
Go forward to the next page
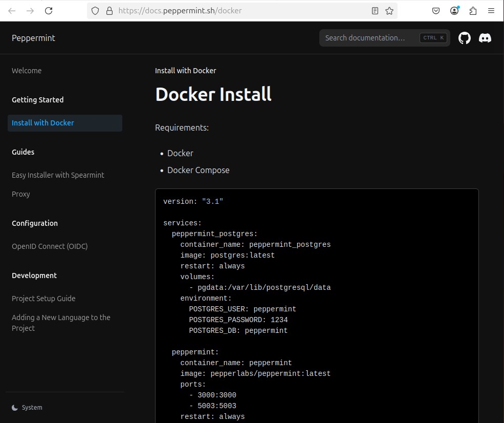point(30,11)
